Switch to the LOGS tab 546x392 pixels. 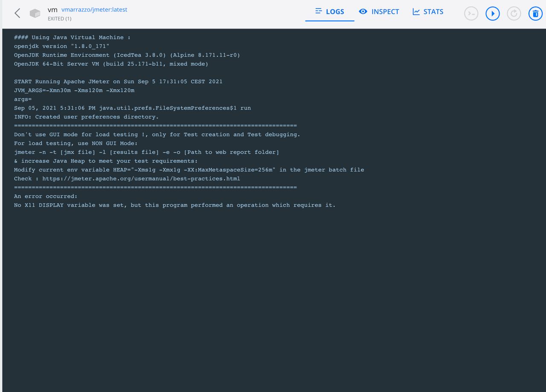pos(330,12)
